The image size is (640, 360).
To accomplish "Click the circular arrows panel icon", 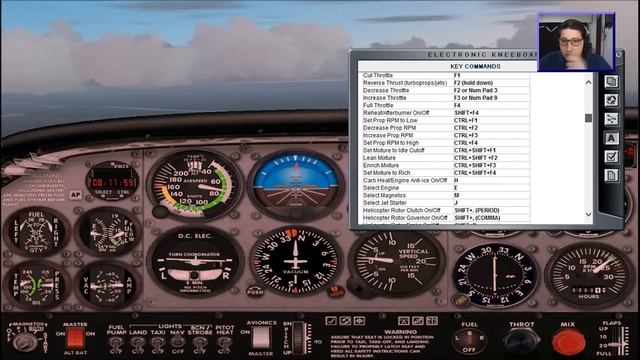I will pyautogui.click(x=345, y=321).
